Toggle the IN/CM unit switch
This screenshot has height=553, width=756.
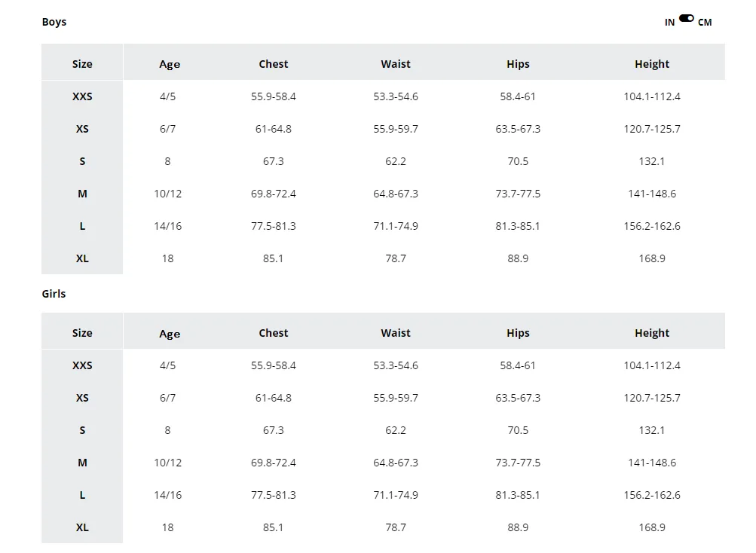pos(686,18)
